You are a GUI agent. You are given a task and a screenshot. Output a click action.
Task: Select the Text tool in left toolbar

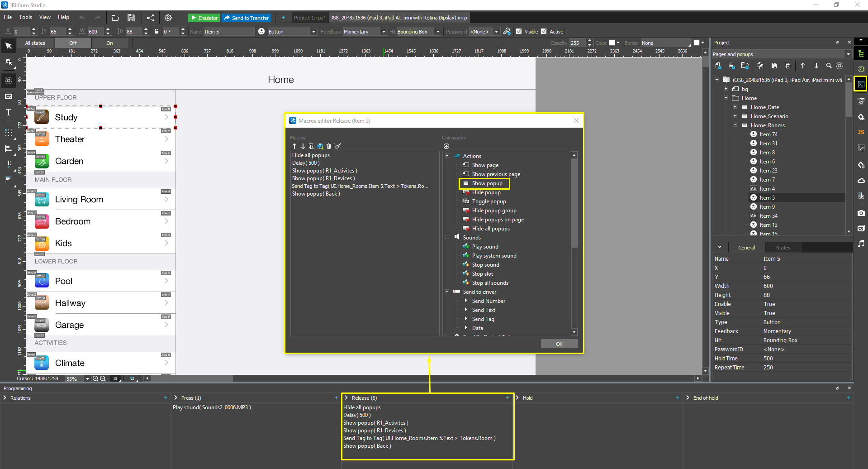(9, 113)
